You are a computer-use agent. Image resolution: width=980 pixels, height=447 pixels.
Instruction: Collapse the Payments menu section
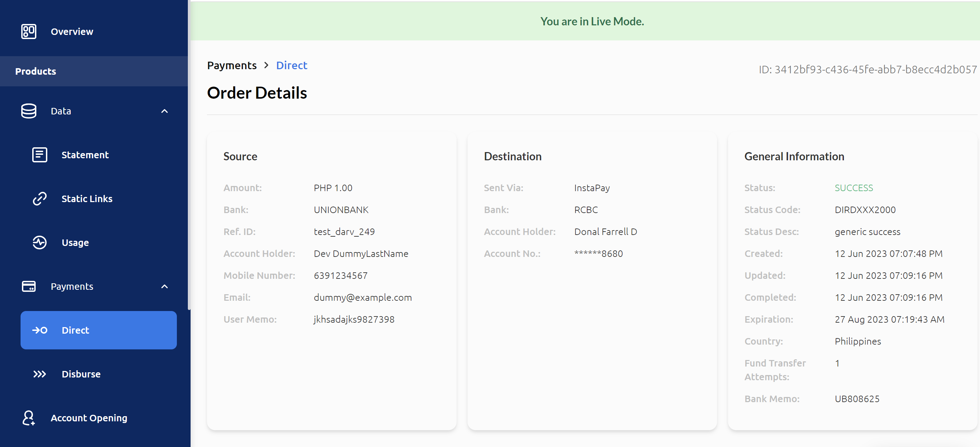pos(164,286)
